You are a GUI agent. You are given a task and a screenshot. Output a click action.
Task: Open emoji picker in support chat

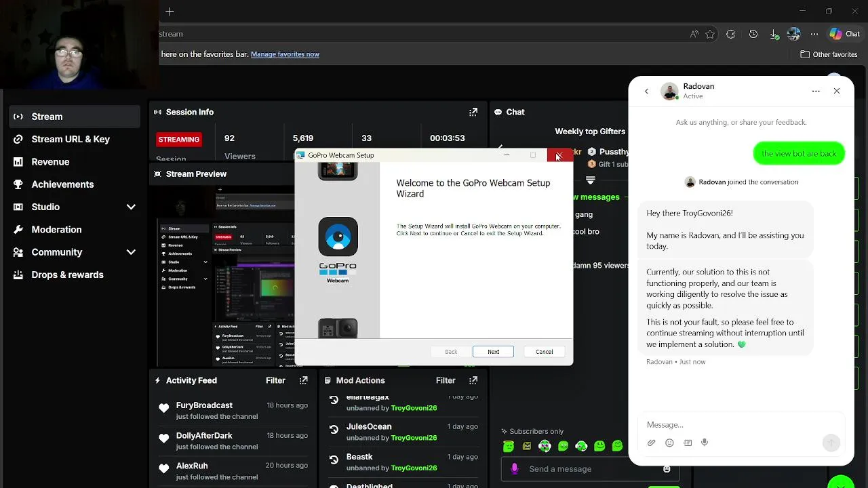(x=669, y=443)
